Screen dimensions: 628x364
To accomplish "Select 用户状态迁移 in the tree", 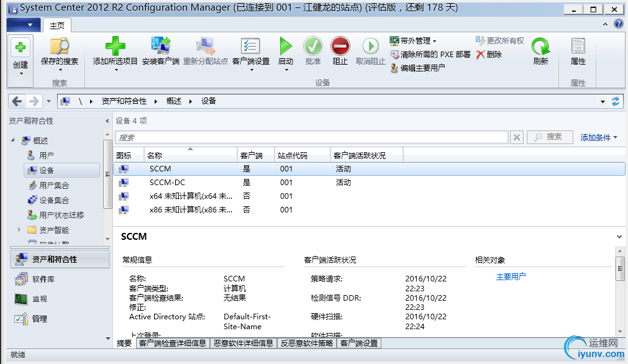I will [x=61, y=215].
